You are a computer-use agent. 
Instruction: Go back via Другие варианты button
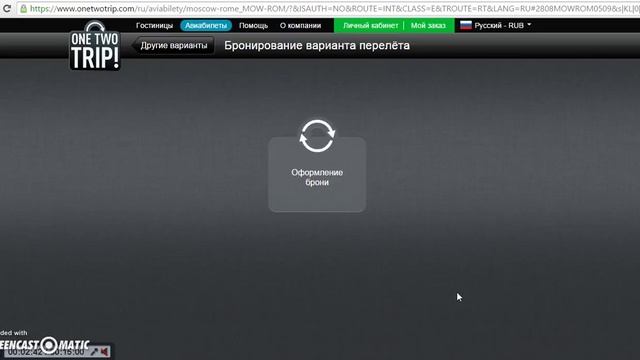tap(173, 45)
